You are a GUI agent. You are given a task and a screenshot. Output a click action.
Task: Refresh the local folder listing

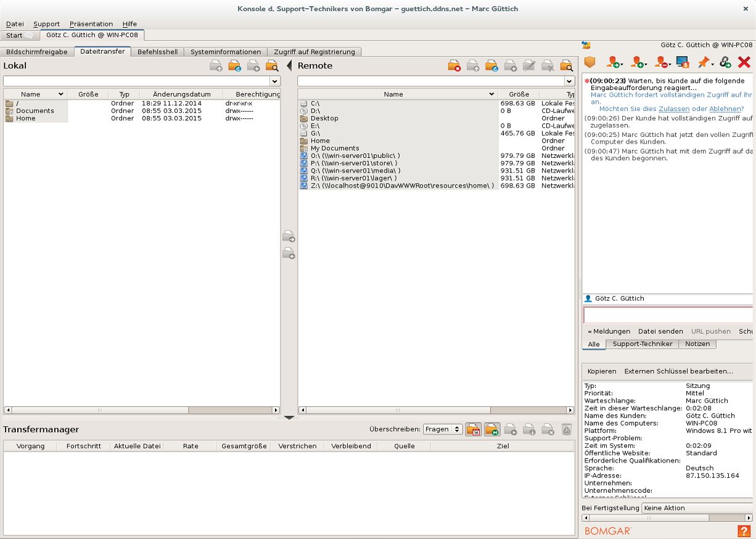[x=234, y=66]
